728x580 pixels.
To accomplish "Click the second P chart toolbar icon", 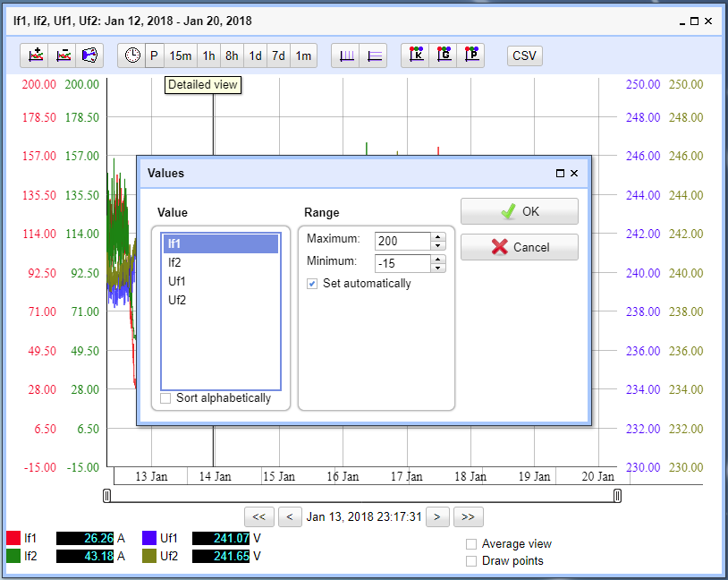I will (471, 55).
